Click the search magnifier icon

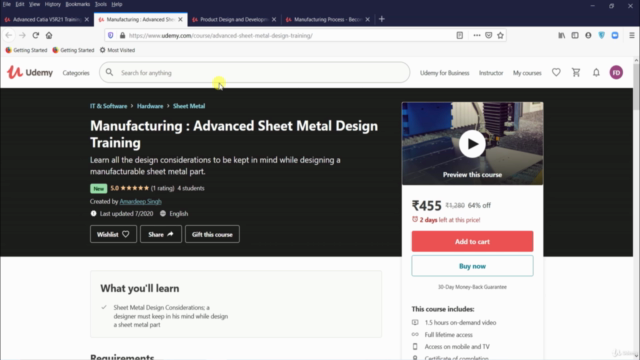[x=109, y=72]
